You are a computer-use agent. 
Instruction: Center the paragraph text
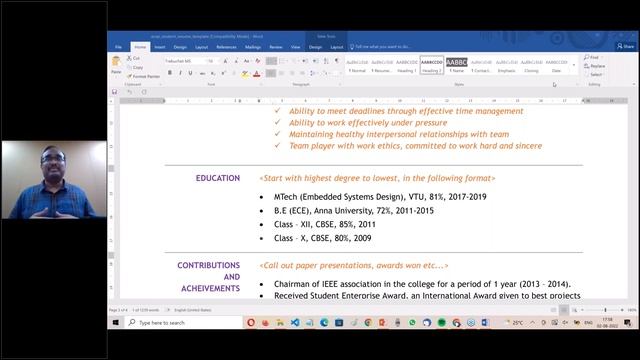coord(281,73)
